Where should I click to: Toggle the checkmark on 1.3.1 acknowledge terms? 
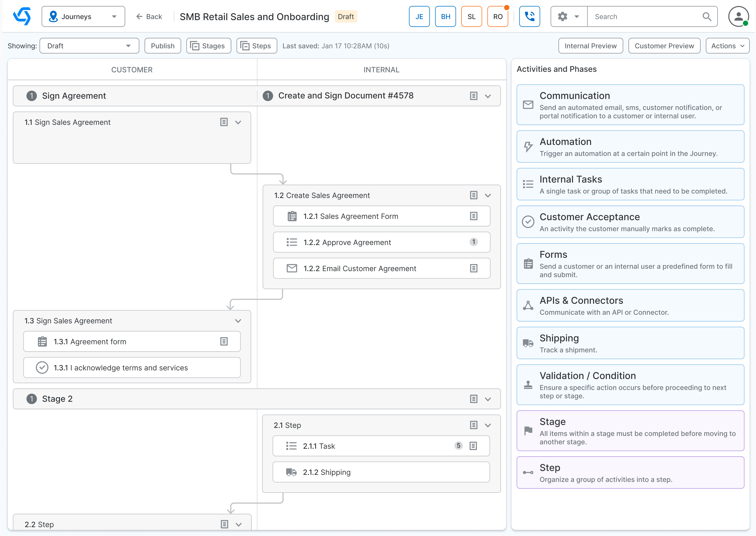42,367
